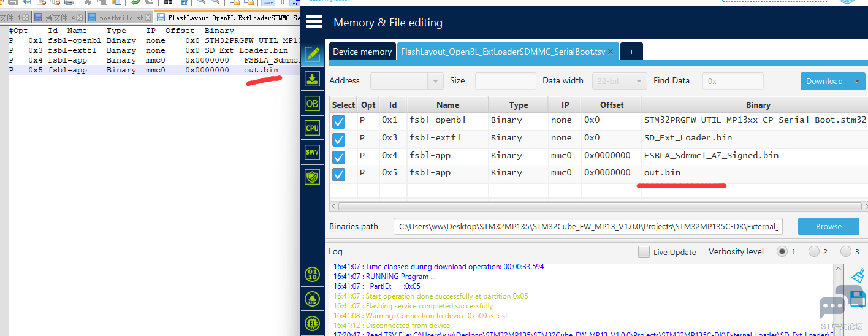Expand the Download button arrow menu
868x336 pixels.
(x=856, y=81)
